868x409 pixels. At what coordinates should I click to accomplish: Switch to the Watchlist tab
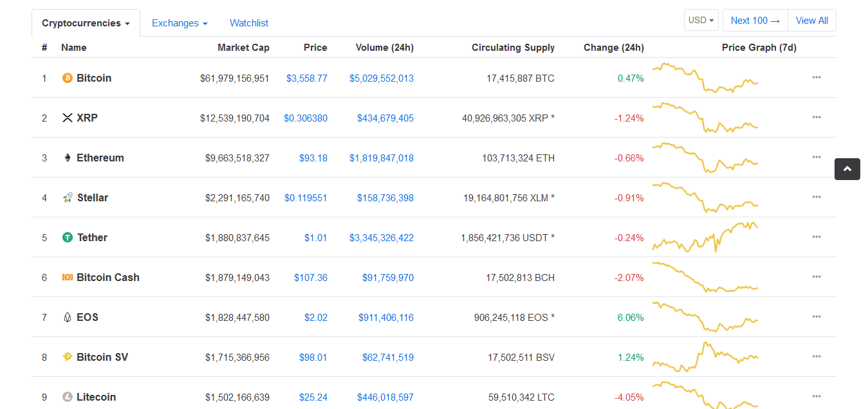click(x=249, y=23)
